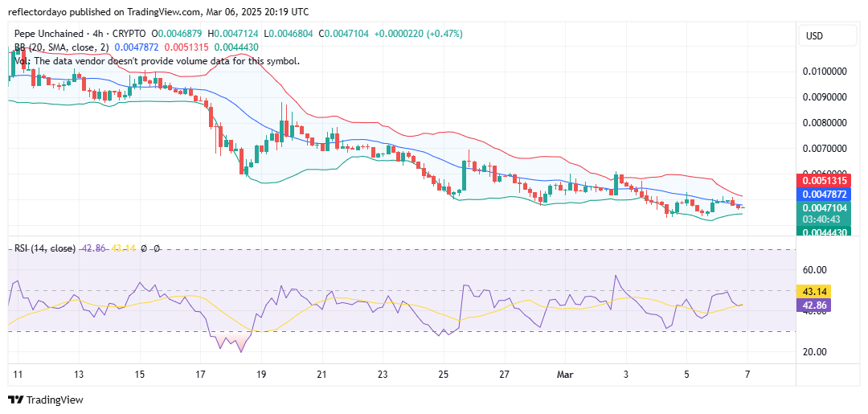The height and width of the screenshot is (414, 868).
Task: Click the close price C0.0047104 in header
Action: point(344,35)
